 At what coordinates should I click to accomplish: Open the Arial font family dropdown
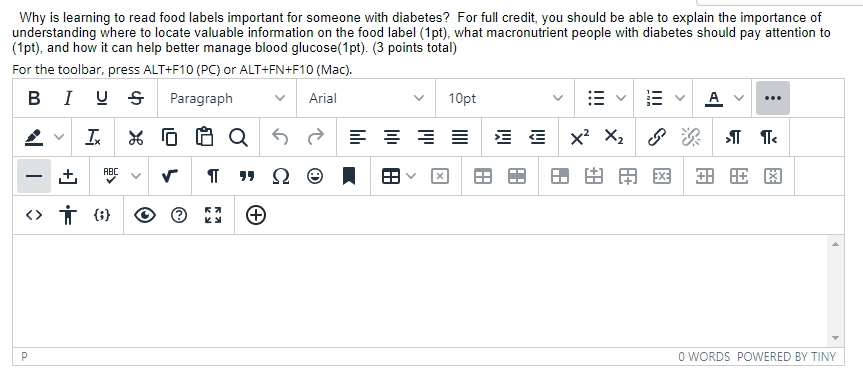coord(366,98)
